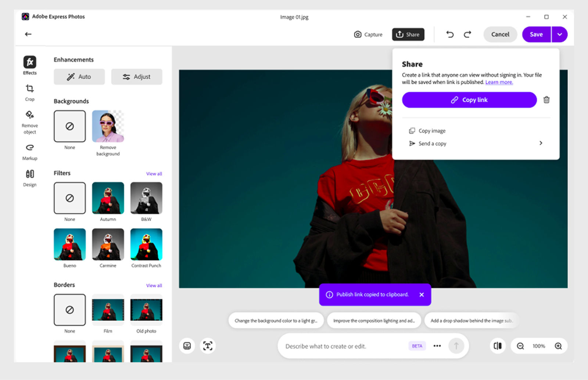Viewport: 588px width, 380px height.
Task: Undo the last edit
Action: pos(450,34)
